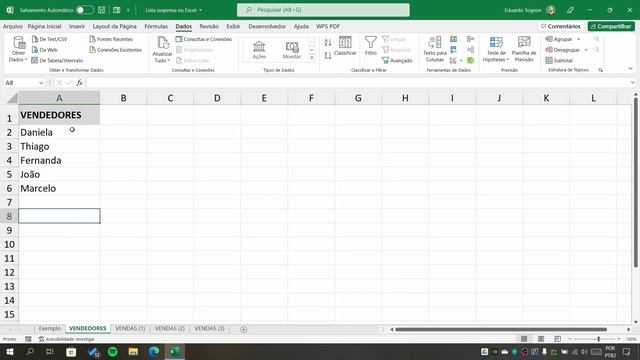
Task: Open Texto para Colunas wizard
Action: (435, 49)
